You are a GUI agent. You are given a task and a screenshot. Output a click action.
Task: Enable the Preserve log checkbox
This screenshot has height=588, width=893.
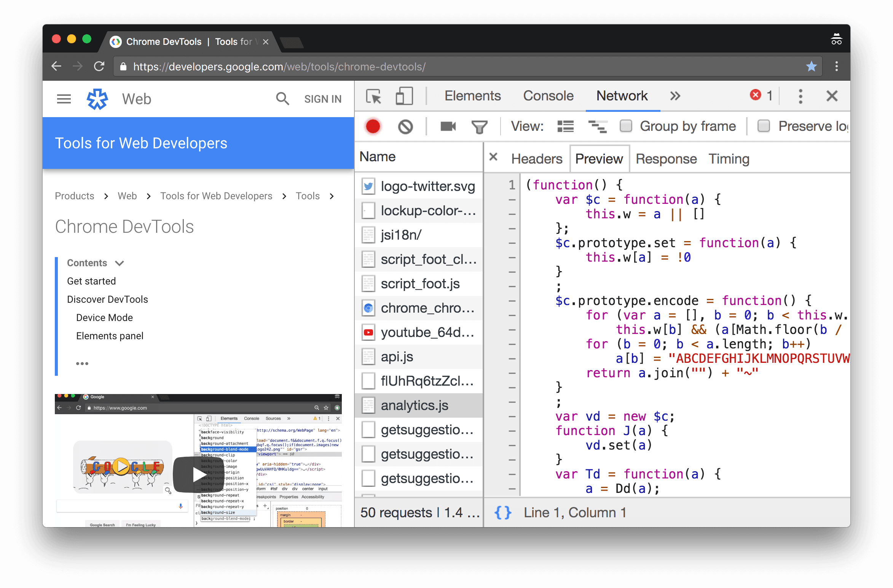(763, 126)
